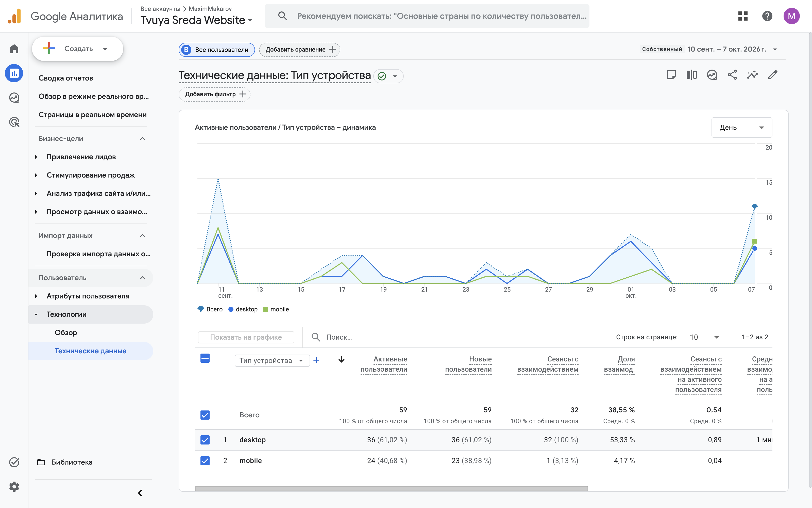
Task: Open the Help question-mark icon
Action: [767, 16]
